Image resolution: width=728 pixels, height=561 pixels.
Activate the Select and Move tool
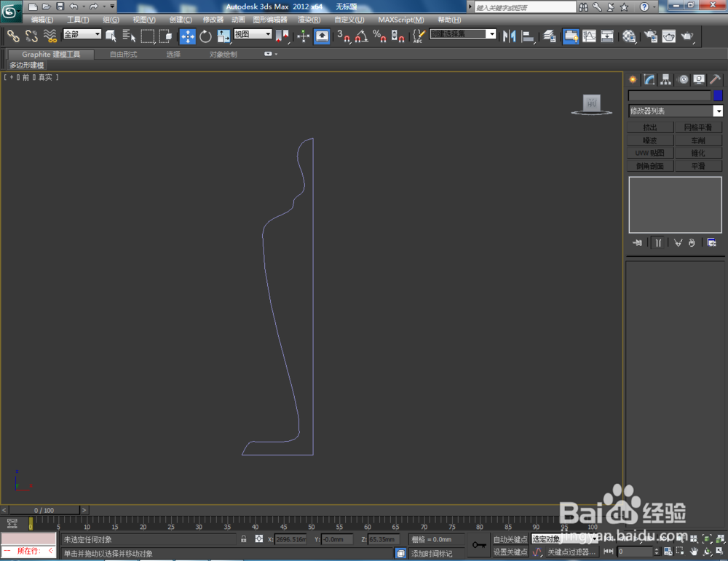click(x=188, y=36)
